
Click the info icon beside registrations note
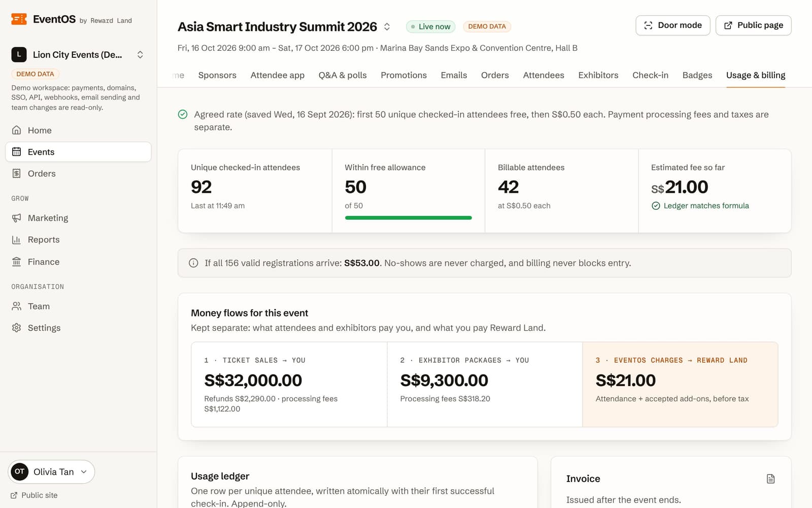[x=193, y=263]
